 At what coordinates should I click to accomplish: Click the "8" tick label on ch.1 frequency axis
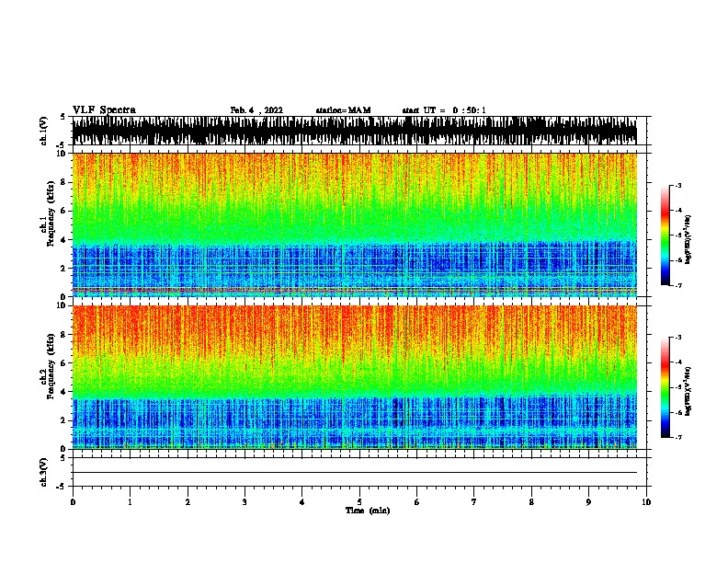[x=64, y=182]
